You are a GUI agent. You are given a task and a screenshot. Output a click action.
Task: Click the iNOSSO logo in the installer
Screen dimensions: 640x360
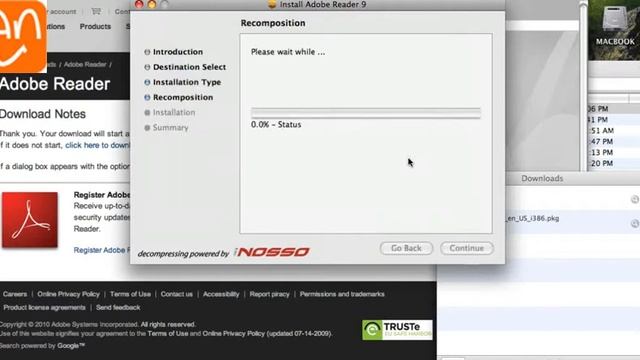[x=272, y=252]
